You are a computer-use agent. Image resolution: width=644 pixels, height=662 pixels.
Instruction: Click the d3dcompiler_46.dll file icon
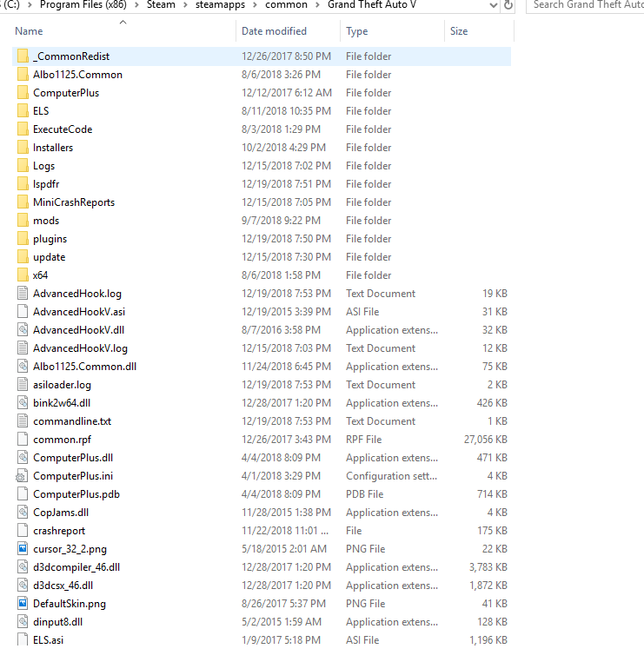23,567
